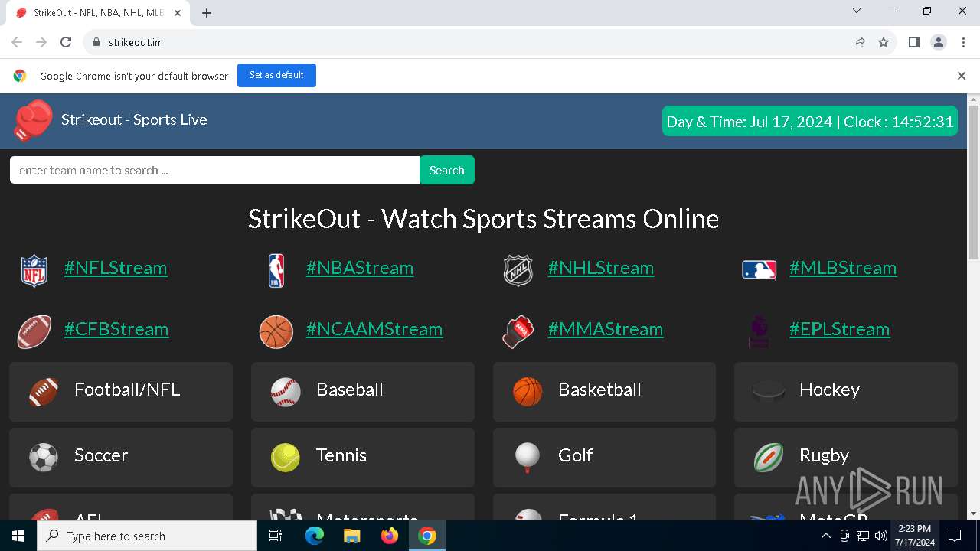Open File Explorer from taskbar
The image size is (980, 551).
click(x=351, y=536)
